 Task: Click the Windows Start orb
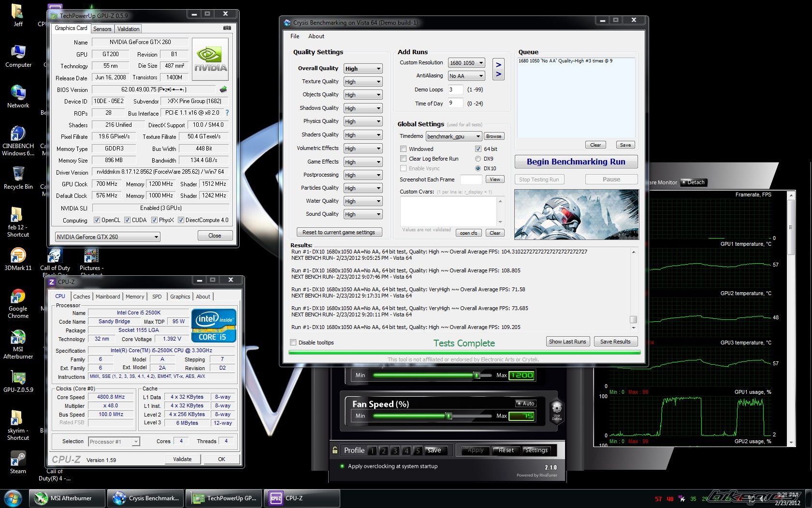13,498
